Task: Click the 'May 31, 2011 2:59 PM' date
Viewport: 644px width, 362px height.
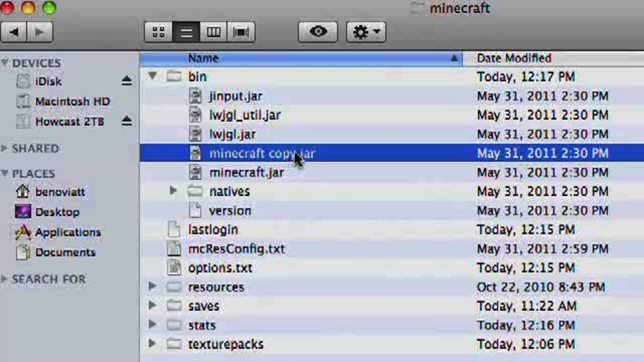Action: (543, 249)
